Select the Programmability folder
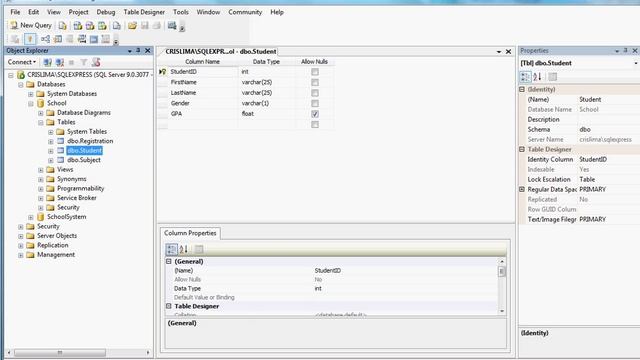Viewport: 640px width, 360px height. (80, 189)
